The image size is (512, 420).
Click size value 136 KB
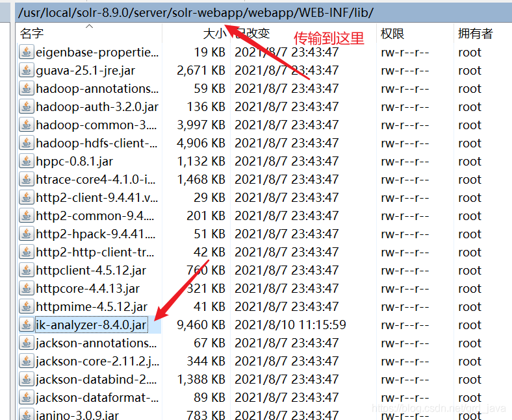(206, 107)
